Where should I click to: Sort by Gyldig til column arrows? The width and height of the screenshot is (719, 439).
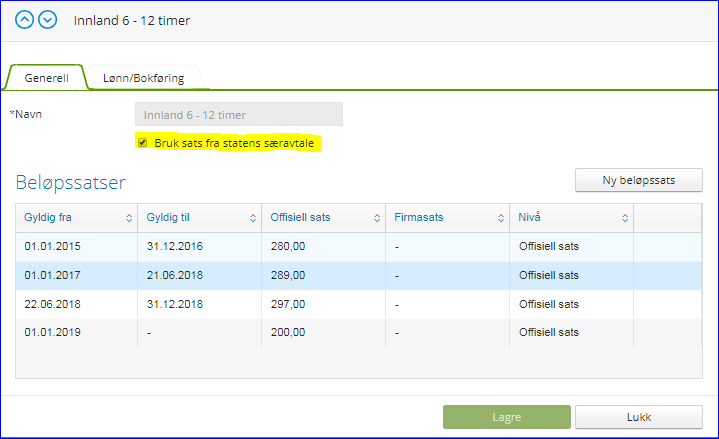pos(253,218)
